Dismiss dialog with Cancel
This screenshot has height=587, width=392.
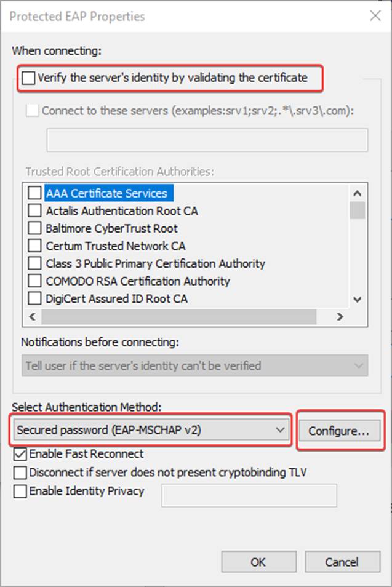pyautogui.click(x=342, y=562)
